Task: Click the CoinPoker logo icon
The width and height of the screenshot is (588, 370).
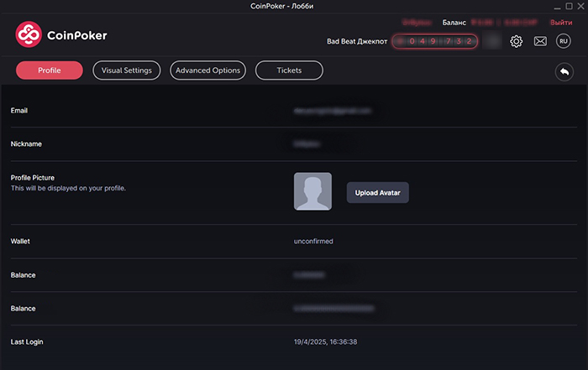Action: coord(29,34)
